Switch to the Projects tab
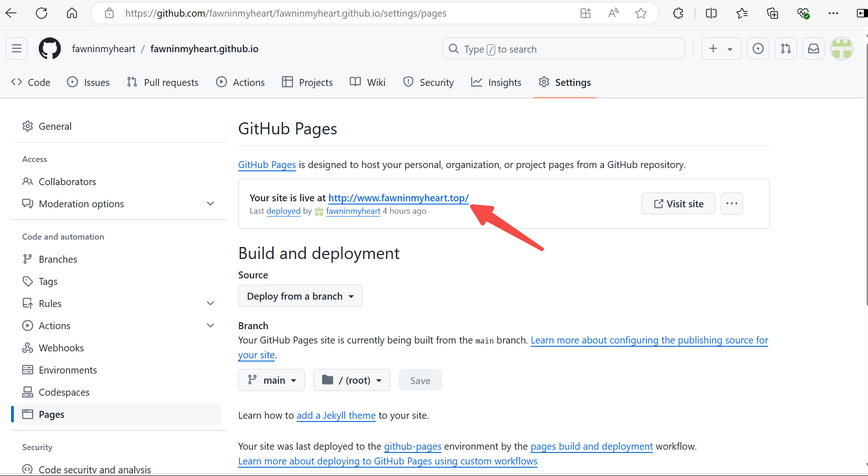 307,82
